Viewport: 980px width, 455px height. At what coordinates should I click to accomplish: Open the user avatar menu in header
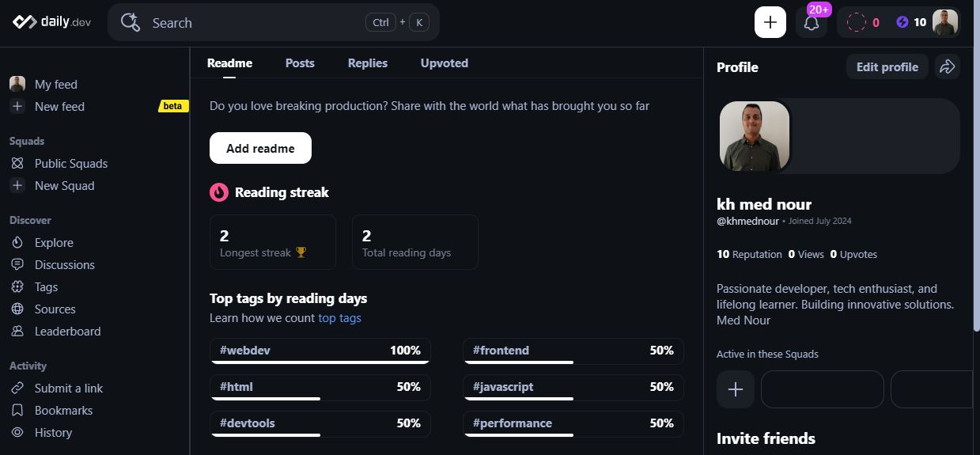tap(944, 23)
